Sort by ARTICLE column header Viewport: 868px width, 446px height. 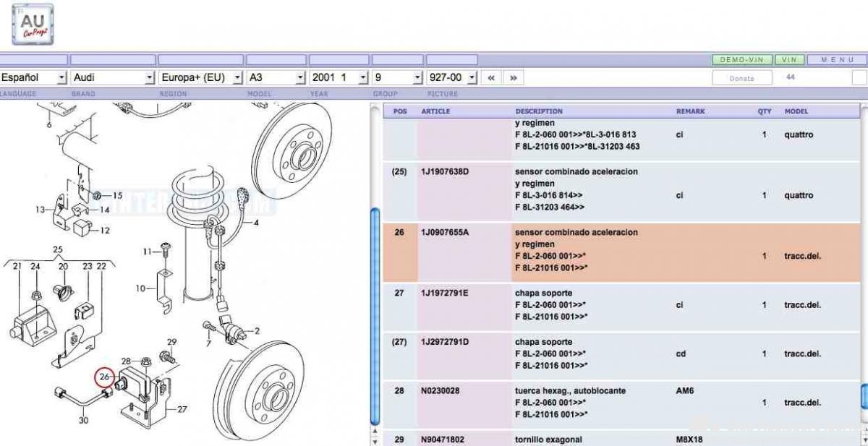click(x=435, y=111)
